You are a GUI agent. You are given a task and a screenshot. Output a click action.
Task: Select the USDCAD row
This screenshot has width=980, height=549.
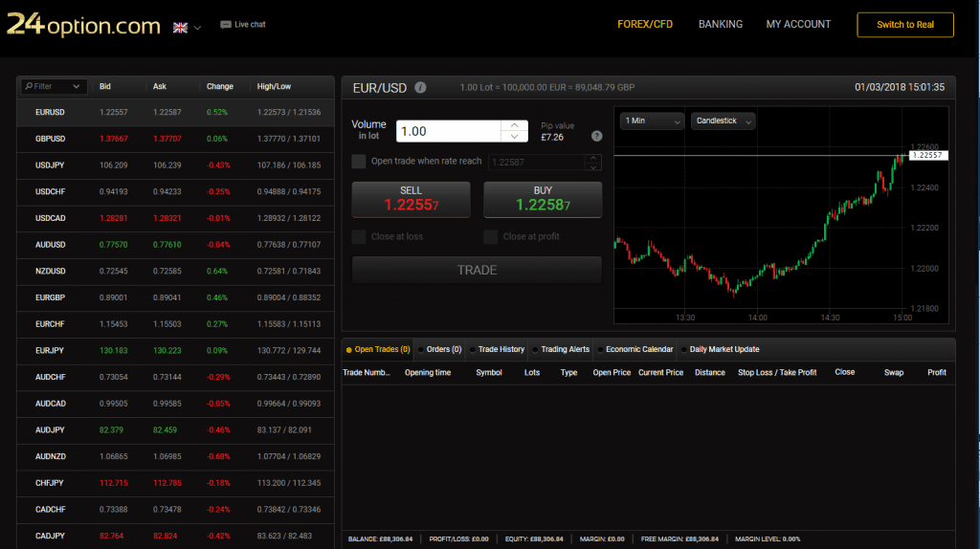click(x=176, y=218)
